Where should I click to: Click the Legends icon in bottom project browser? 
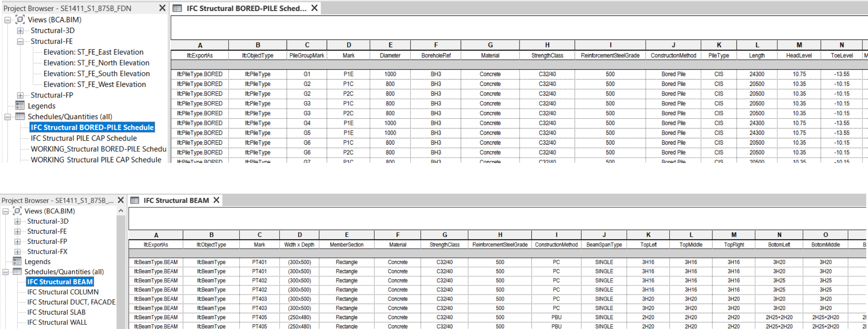tap(17, 261)
